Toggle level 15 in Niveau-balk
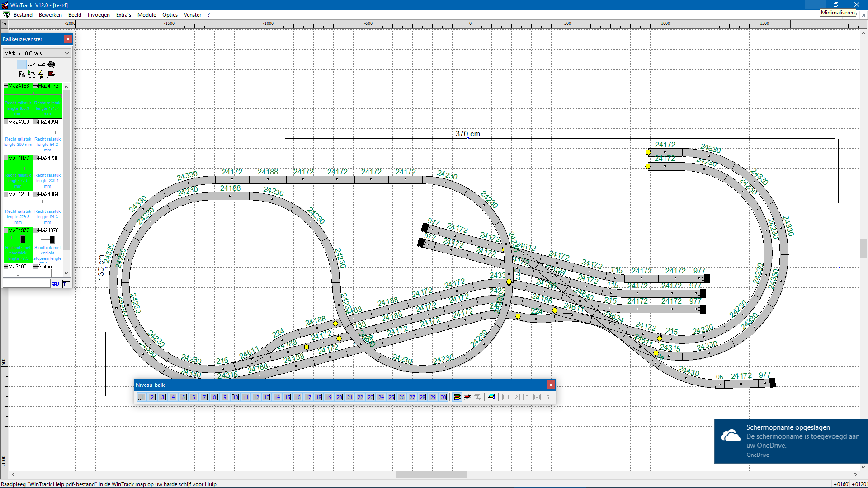 [x=288, y=397]
